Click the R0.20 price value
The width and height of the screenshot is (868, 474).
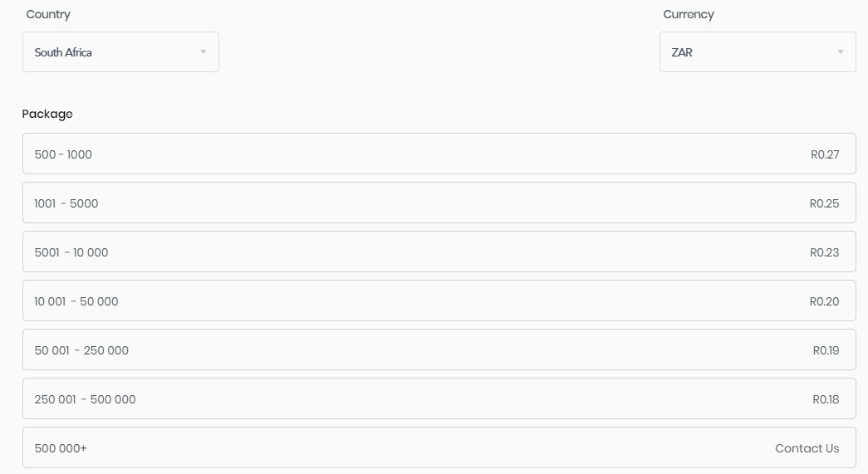click(824, 301)
